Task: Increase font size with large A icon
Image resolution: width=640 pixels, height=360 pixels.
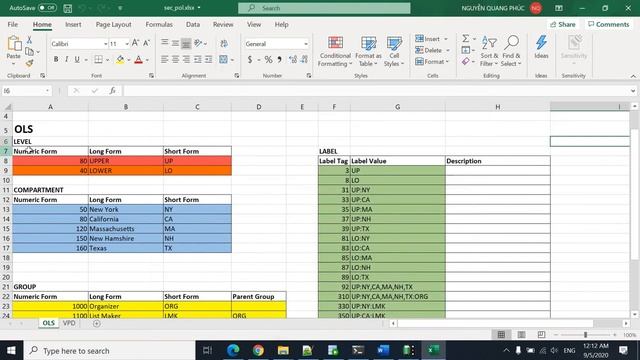Action: (136, 43)
